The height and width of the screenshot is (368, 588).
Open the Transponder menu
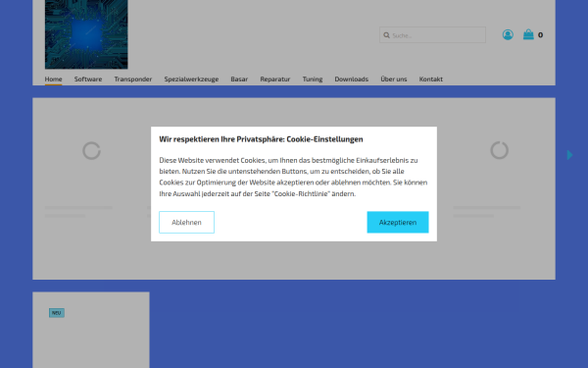pos(133,79)
